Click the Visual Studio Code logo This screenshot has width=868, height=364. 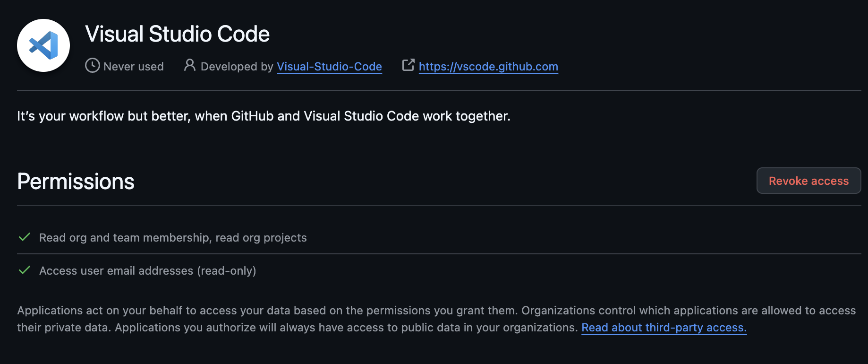(x=43, y=45)
